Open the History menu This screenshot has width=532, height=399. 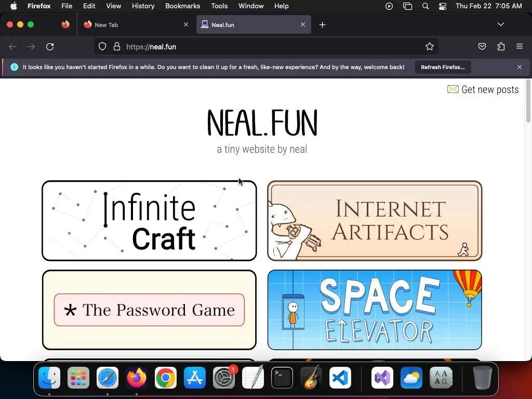click(x=143, y=6)
